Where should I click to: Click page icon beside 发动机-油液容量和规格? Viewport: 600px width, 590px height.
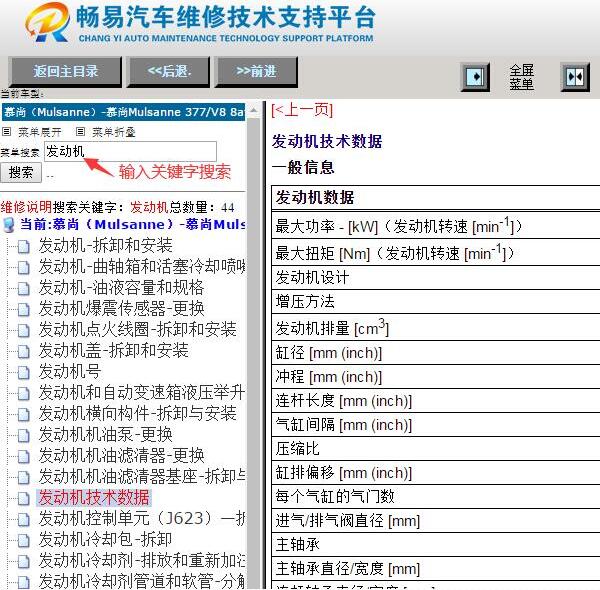[x=23, y=289]
